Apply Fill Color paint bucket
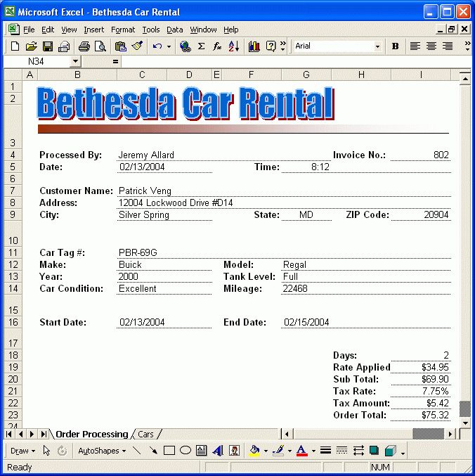The image size is (475, 476). 254,451
